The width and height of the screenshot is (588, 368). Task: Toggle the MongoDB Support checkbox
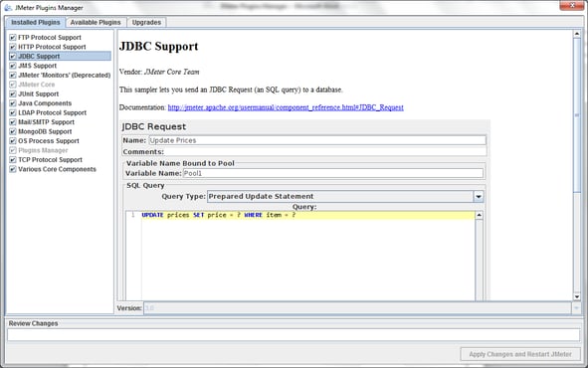pos(13,131)
